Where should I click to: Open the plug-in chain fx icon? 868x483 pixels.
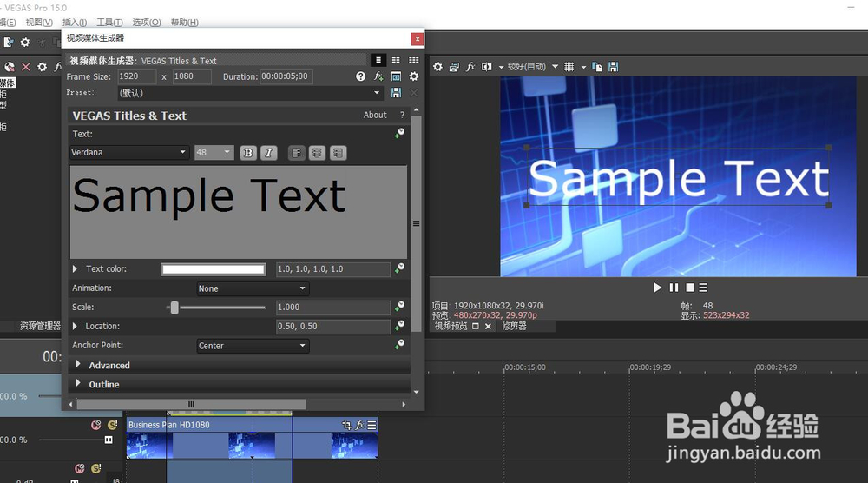(x=378, y=76)
